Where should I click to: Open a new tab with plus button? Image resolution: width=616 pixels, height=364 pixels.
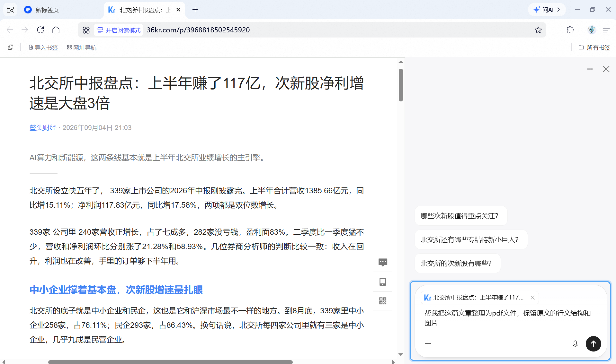tap(195, 10)
